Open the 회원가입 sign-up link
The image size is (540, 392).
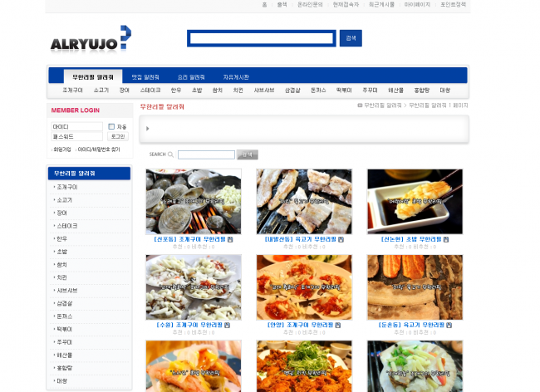pyautogui.click(x=62, y=149)
